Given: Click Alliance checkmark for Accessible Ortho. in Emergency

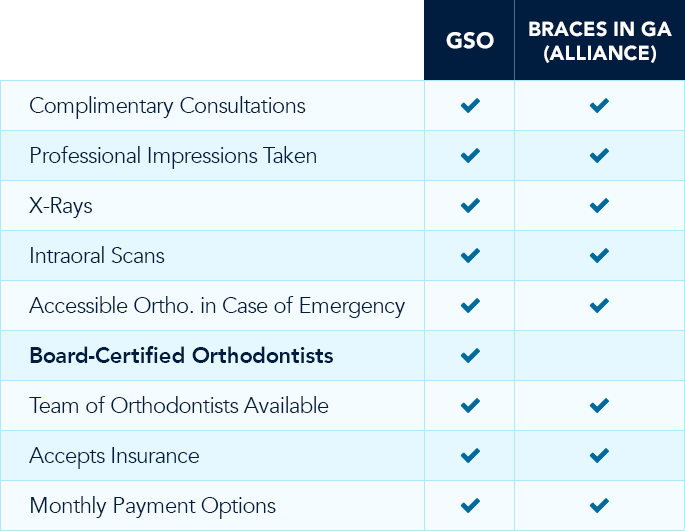Looking at the screenshot, I should click(x=599, y=305).
